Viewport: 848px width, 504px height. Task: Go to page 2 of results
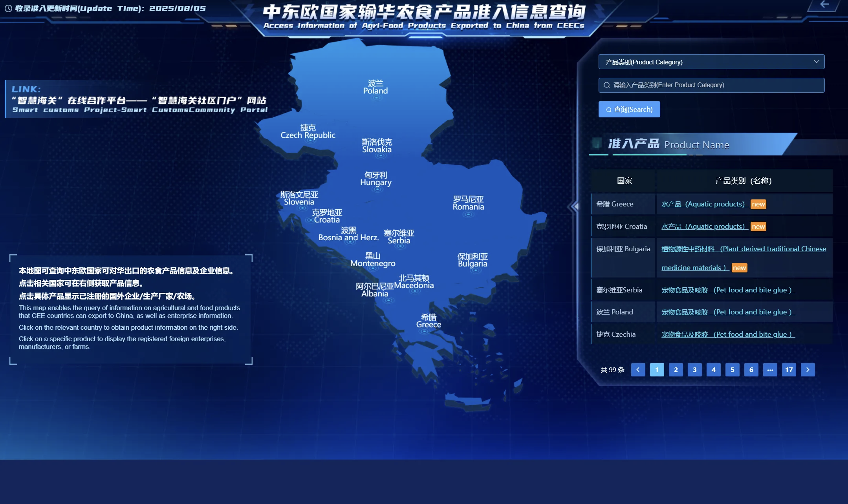click(x=676, y=370)
